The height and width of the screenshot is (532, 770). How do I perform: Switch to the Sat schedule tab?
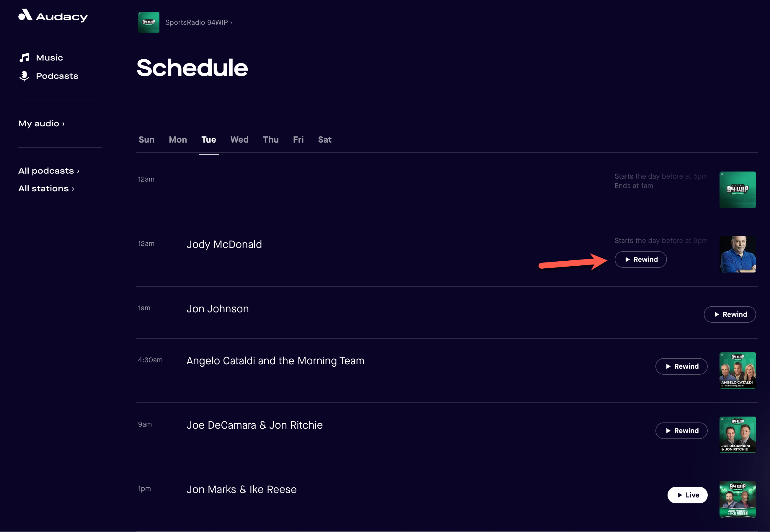click(324, 140)
